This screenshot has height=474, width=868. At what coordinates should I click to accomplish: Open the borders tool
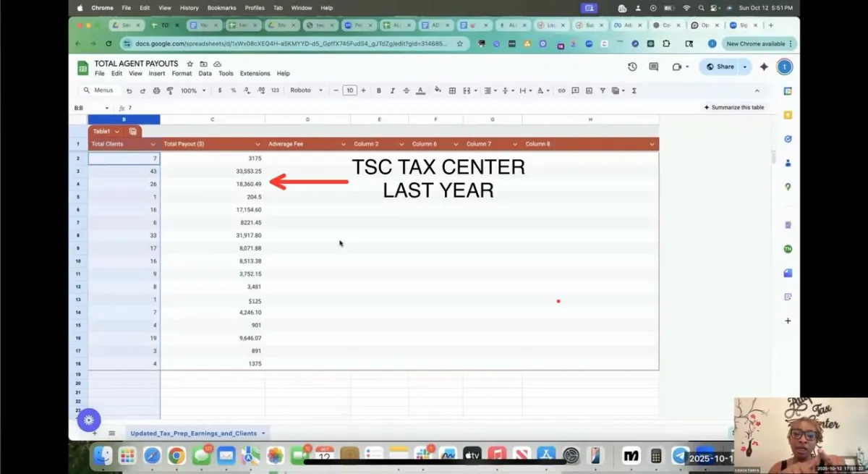[453, 91]
